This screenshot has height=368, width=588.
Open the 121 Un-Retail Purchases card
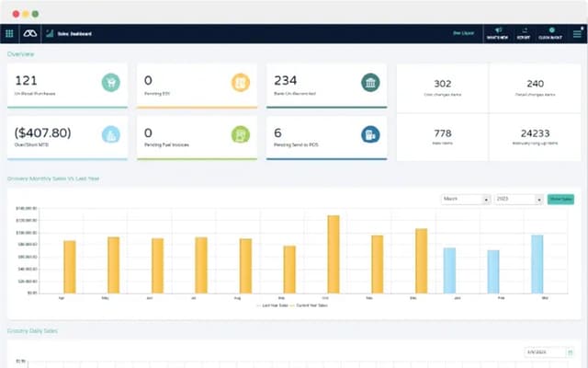[x=67, y=86]
